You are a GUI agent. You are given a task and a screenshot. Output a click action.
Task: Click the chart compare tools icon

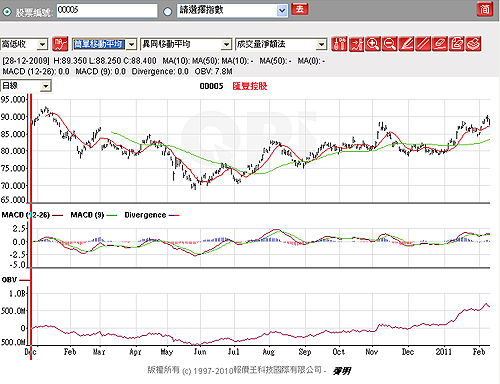point(356,44)
